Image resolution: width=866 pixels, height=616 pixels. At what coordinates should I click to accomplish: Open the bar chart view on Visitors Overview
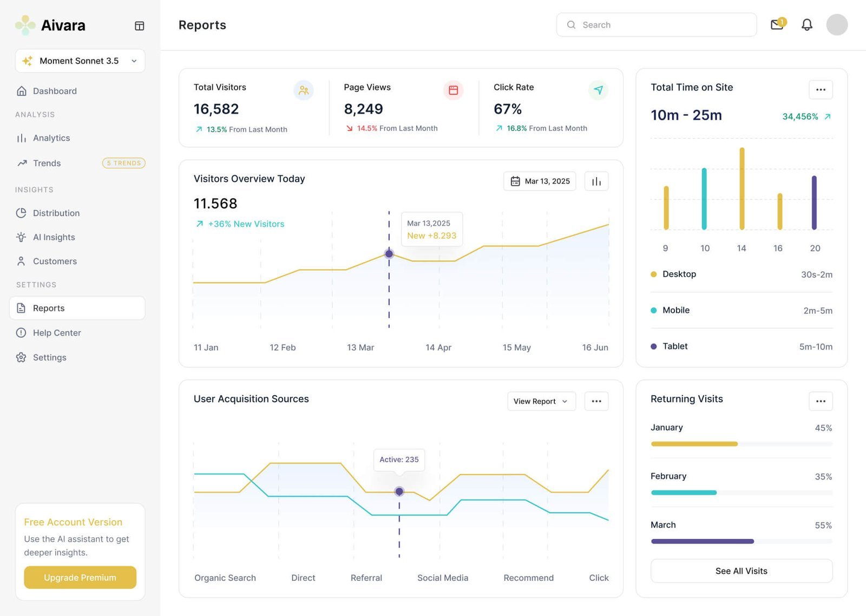[596, 181]
